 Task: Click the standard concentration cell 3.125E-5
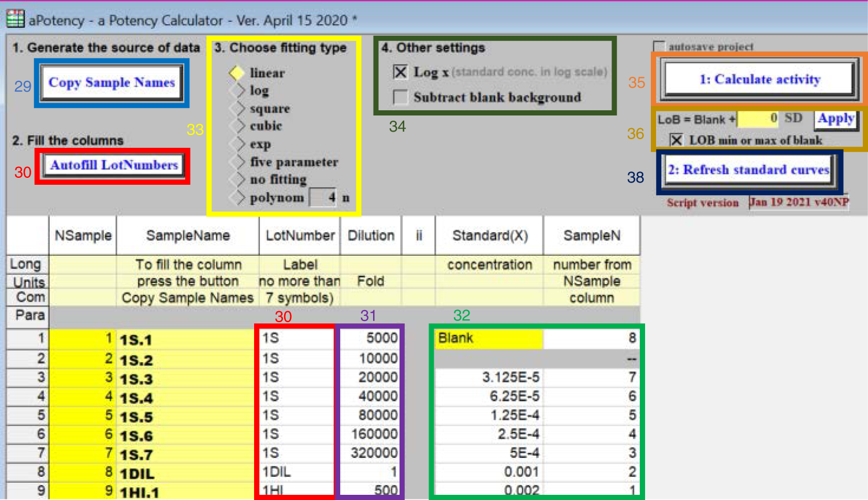pos(489,378)
